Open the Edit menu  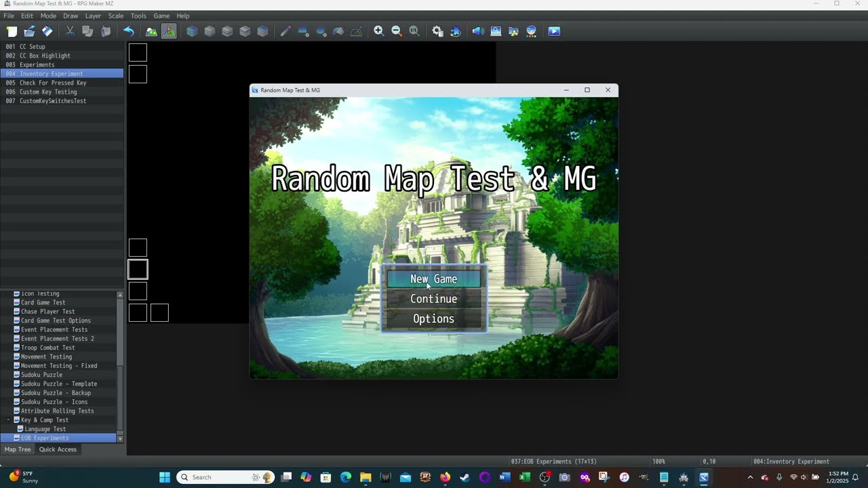click(x=27, y=16)
